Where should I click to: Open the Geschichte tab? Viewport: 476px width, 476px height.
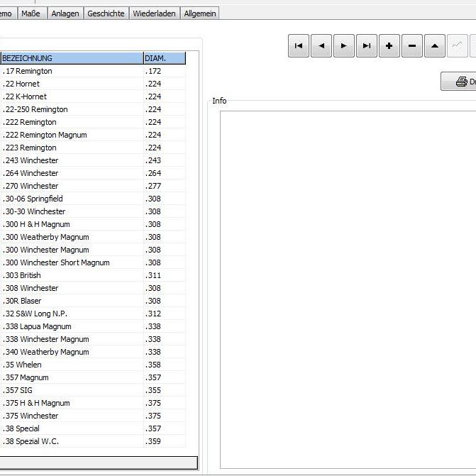point(106,13)
